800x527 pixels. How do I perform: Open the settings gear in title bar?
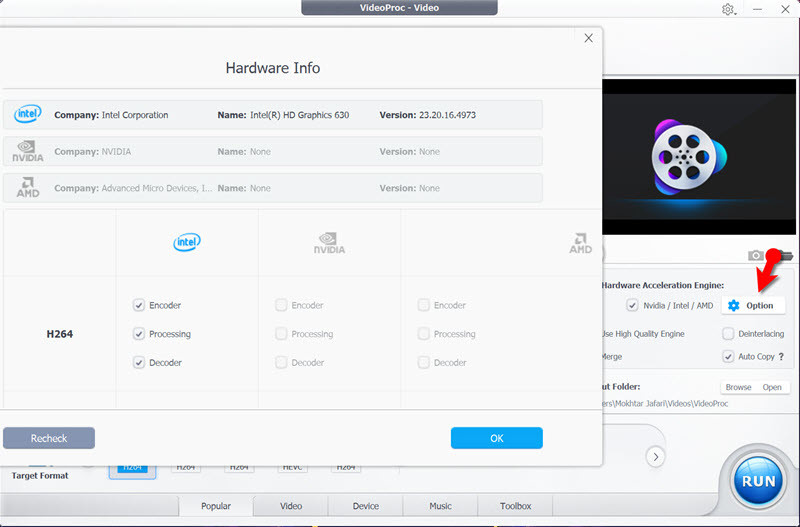728,9
